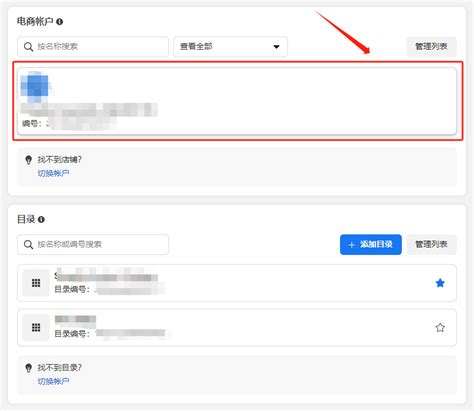Click the 编号 label in account card

[x=32, y=124]
